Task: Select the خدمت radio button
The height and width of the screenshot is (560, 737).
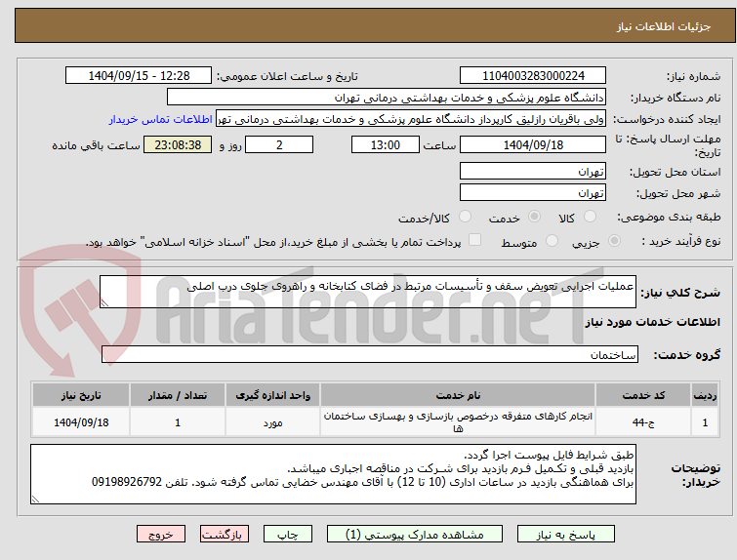Action: pyautogui.click(x=534, y=217)
